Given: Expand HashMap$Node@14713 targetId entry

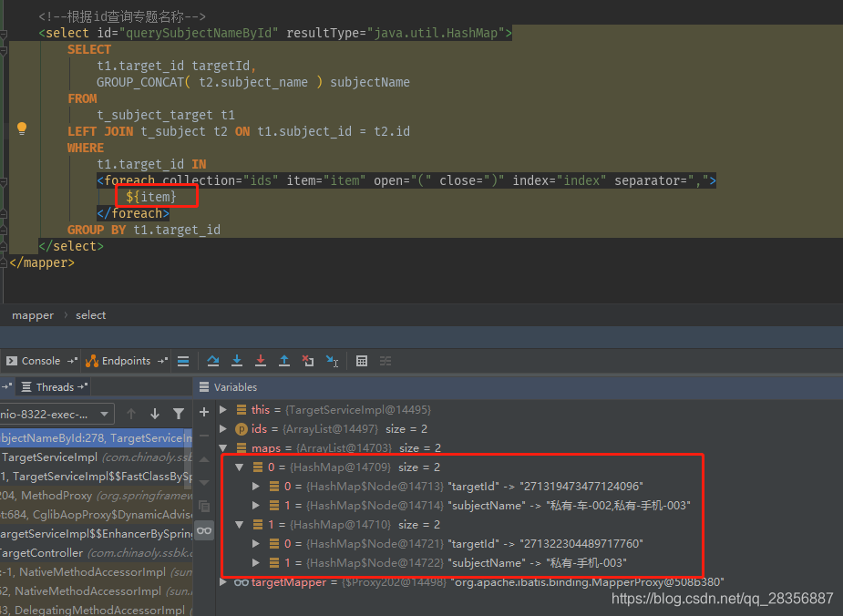Looking at the screenshot, I should [x=256, y=487].
